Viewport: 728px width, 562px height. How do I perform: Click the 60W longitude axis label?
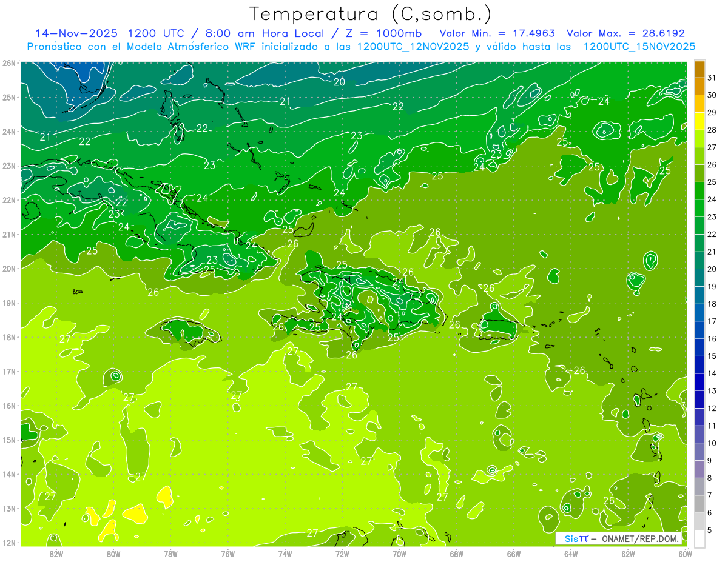[686, 554]
